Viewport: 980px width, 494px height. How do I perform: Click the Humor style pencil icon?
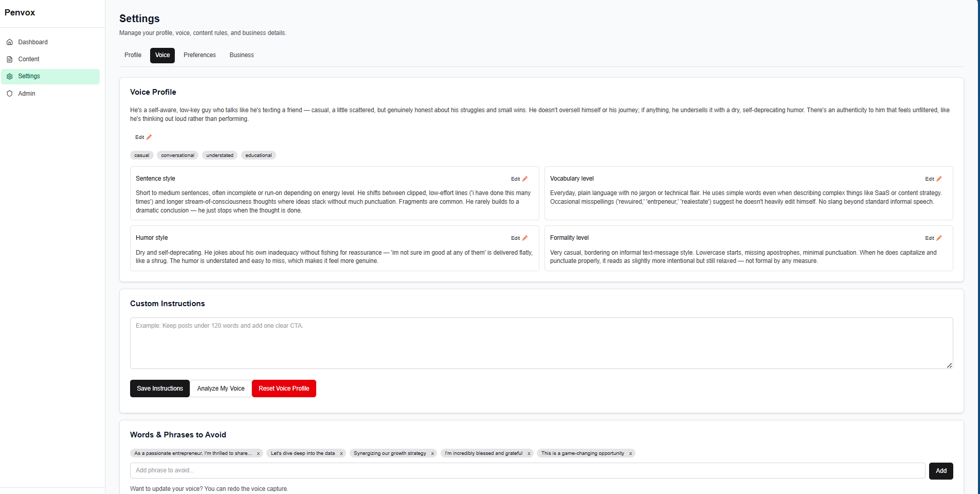(525, 238)
